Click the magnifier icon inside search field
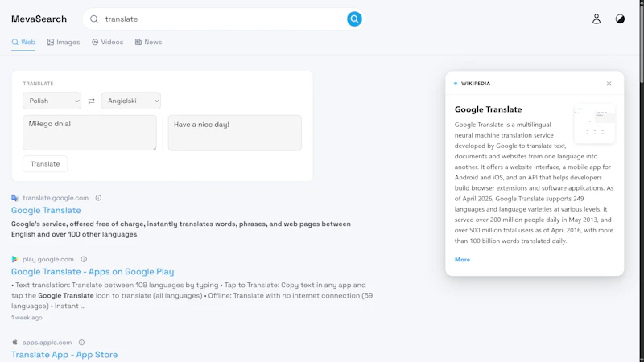The width and height of the screenshot is (644, 362). coord(94,19)
